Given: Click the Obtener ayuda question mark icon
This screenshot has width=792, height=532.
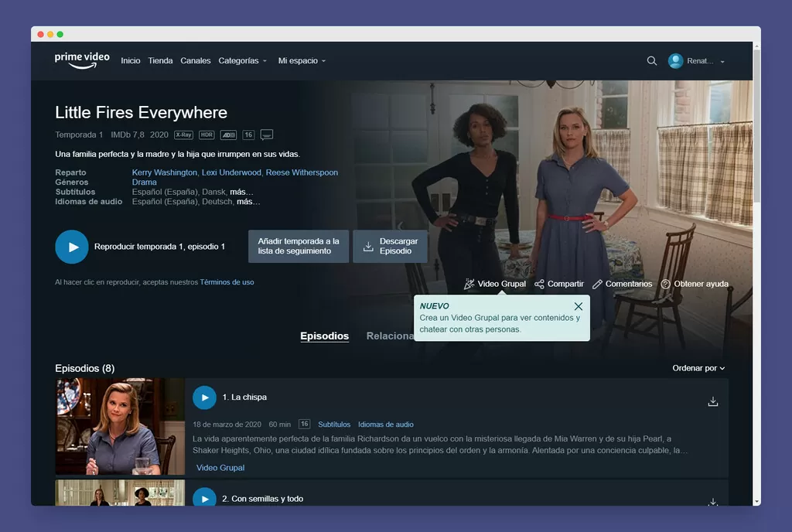Looking at the screenshot, I should [666, 284].
